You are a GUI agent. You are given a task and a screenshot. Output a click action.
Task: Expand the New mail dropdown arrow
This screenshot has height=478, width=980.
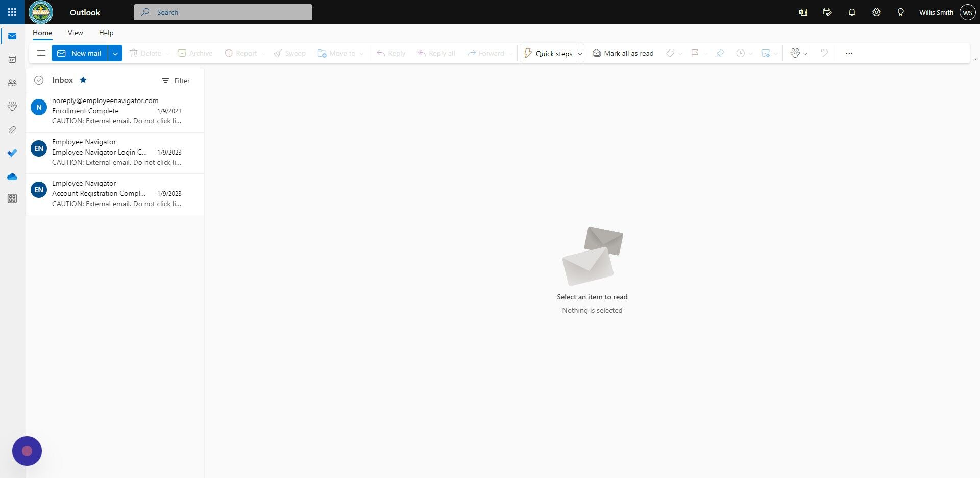pos(115,53)
